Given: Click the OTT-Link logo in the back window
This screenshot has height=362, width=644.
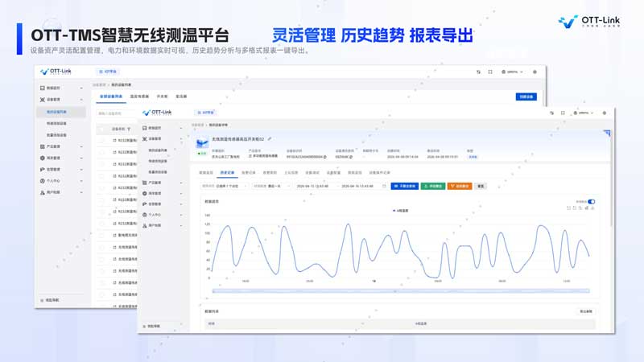Looking at the screenshot, I should coord(56,72).
